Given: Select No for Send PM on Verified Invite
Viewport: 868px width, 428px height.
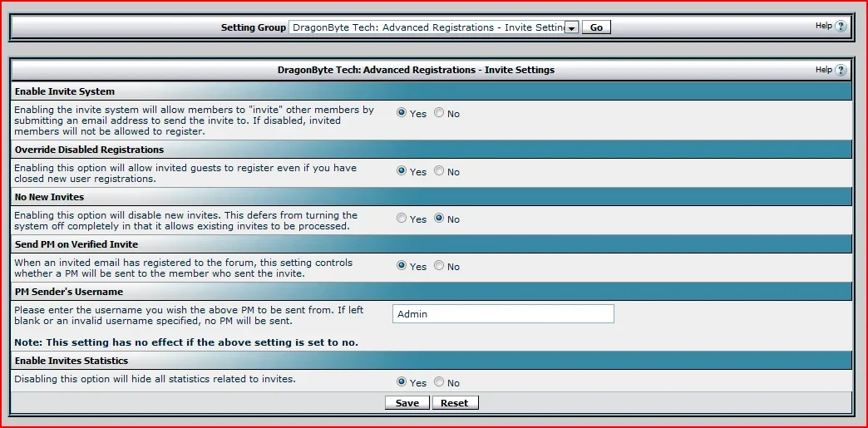Looking at the screenshot, I should point(439,266).
